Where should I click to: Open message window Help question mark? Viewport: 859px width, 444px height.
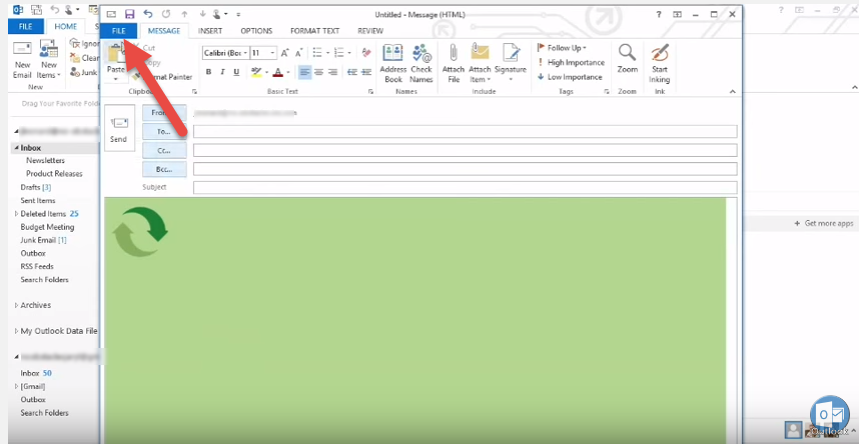(x=659, y=14)
